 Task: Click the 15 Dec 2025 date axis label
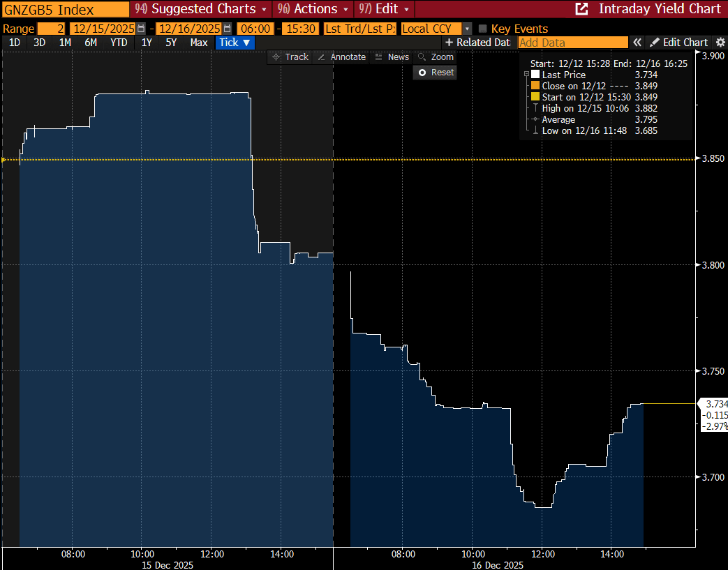pos(167,565)
